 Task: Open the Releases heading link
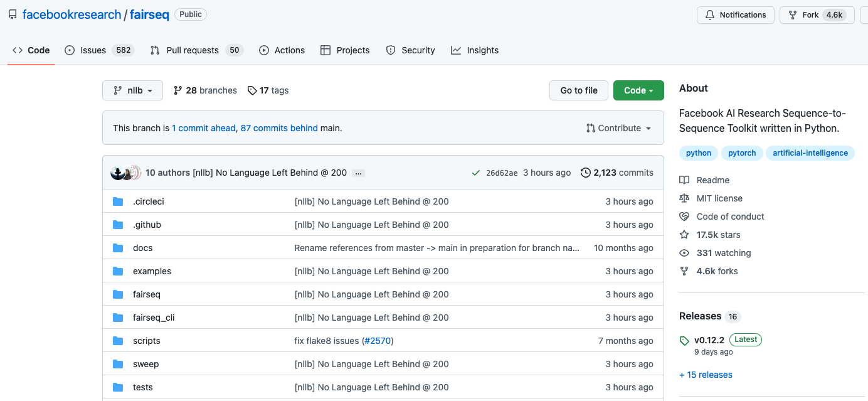click(709, 316)
